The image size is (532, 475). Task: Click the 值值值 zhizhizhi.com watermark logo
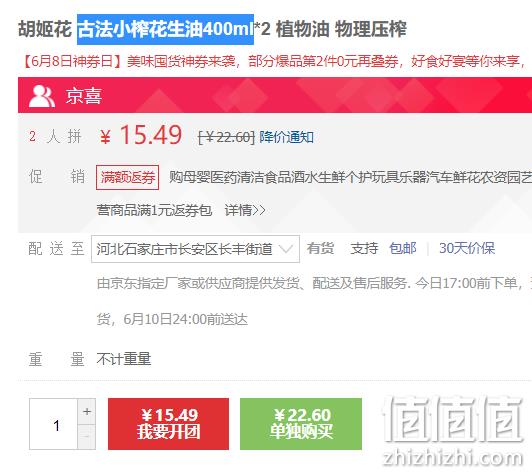453,432
